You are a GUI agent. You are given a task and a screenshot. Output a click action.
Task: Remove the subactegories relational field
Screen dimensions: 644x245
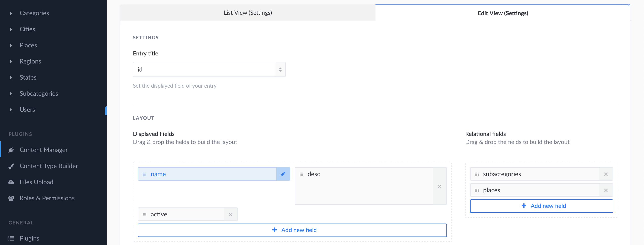[x=606, y=174]
